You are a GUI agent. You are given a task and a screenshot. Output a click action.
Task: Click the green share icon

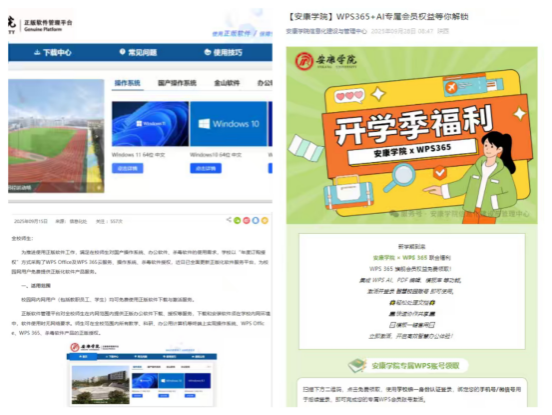tap(237, 221)
